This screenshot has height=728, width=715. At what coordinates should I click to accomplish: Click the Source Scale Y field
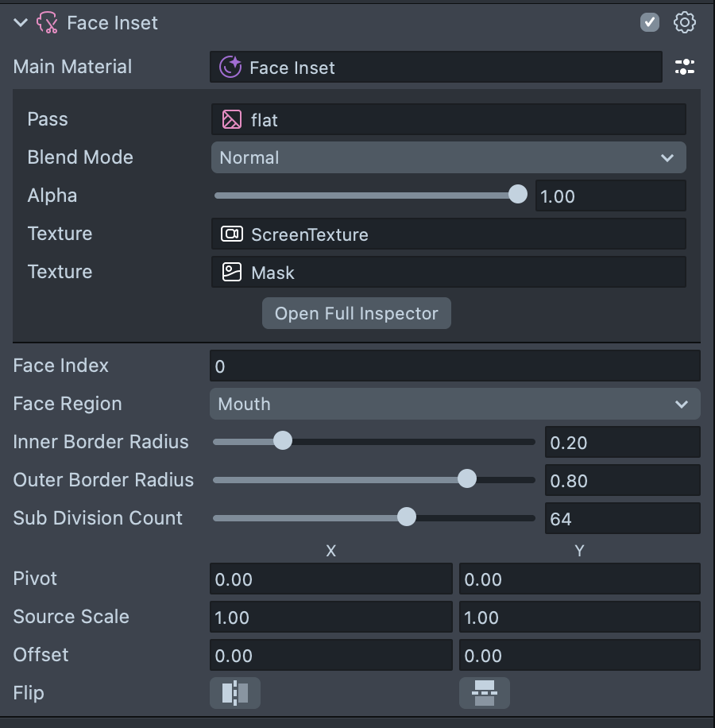(579, 618)
